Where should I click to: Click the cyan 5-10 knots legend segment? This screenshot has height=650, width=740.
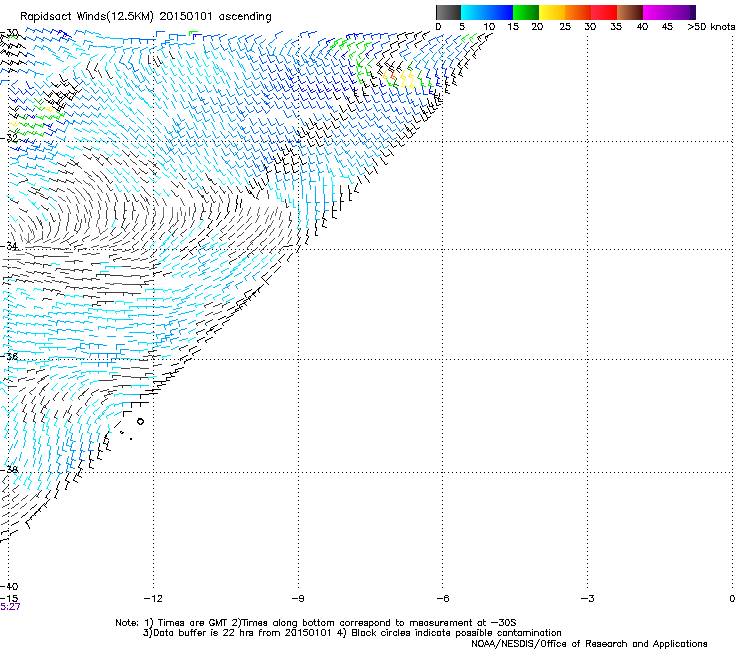[474, 12]
